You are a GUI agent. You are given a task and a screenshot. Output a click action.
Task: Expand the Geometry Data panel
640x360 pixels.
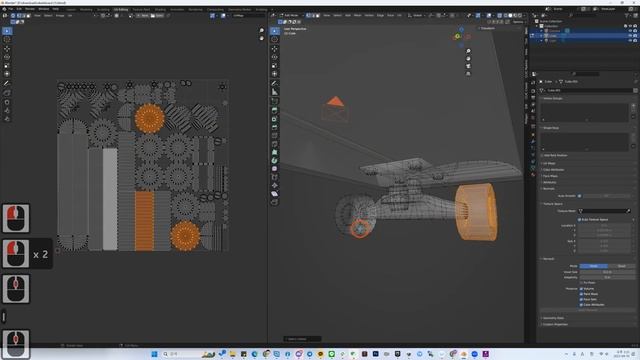pos(554,318)
